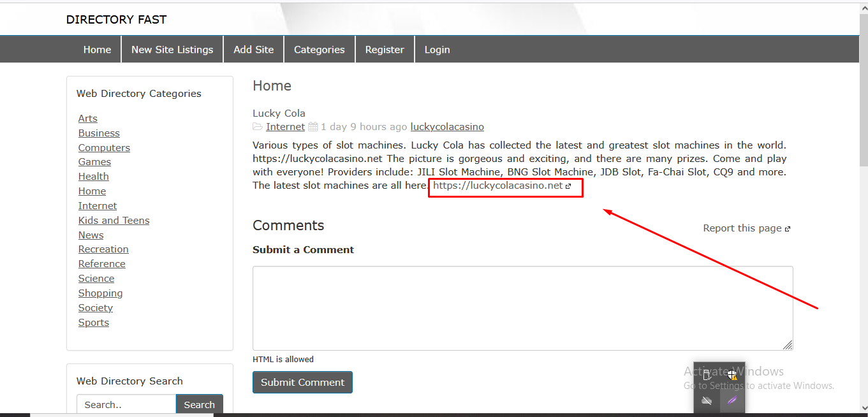Click the Safely Remove Hardware USB tray icon
868x417 pixels.
[707, 376]
